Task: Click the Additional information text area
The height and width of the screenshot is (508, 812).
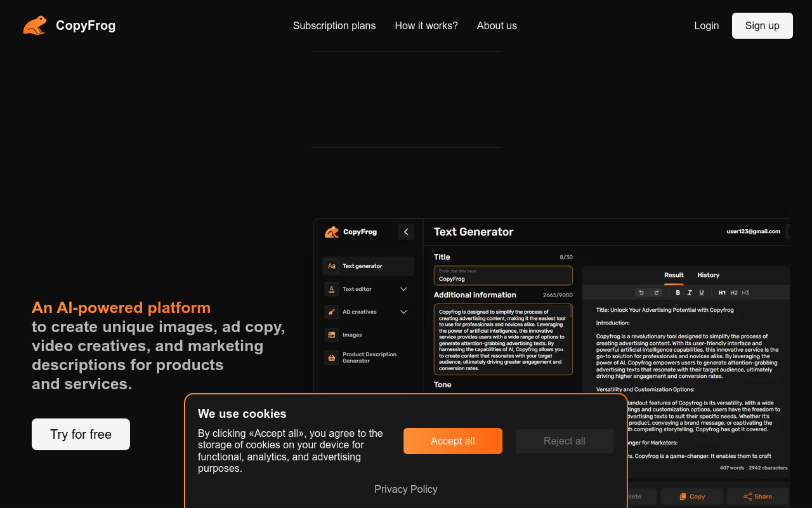Action: pos(503,339)
